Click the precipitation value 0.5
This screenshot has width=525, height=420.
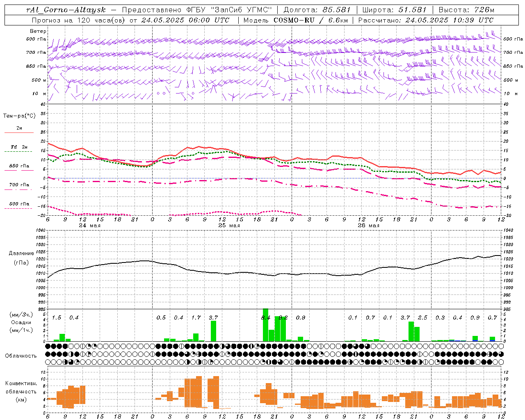(x=161, y=317)
